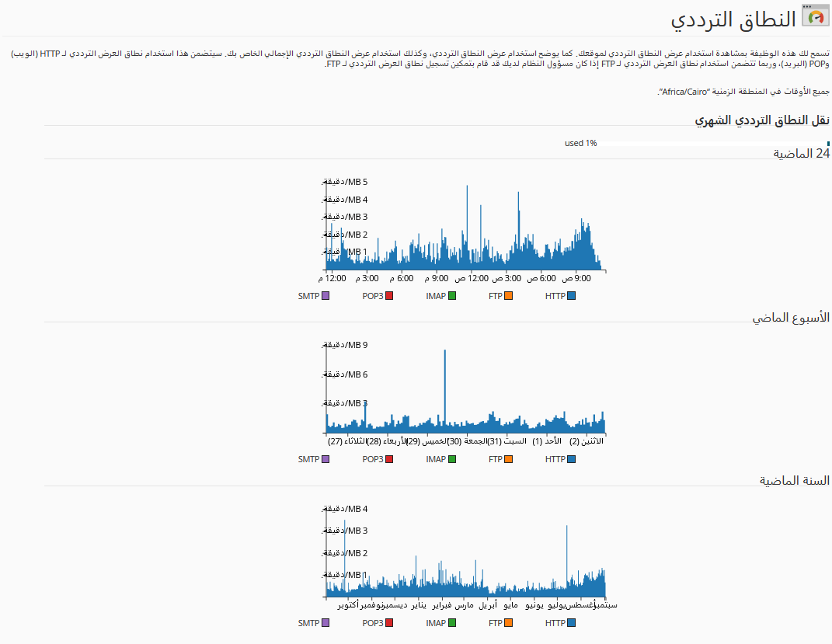Click the POP3 red swatch under the past-week chart
Screen dimensions: 832x644
(389, 459)
